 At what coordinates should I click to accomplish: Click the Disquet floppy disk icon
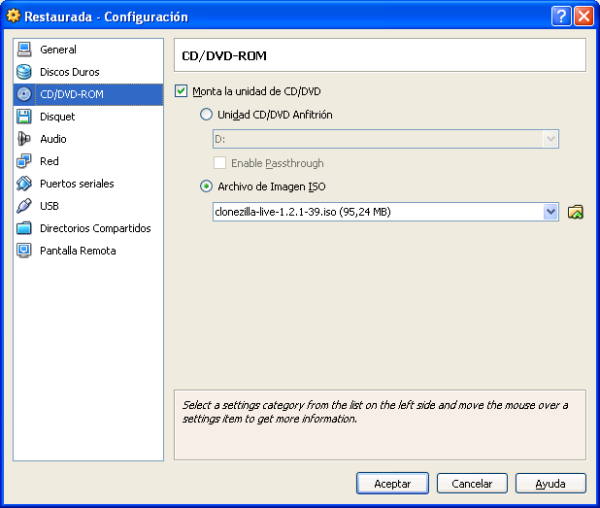pyautogui.click(x=24, y=117)
